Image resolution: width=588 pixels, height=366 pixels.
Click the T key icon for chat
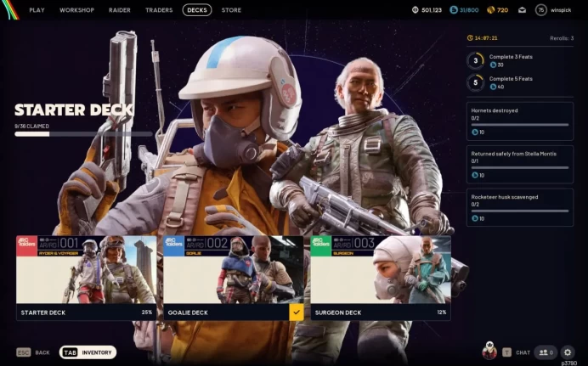506,352
